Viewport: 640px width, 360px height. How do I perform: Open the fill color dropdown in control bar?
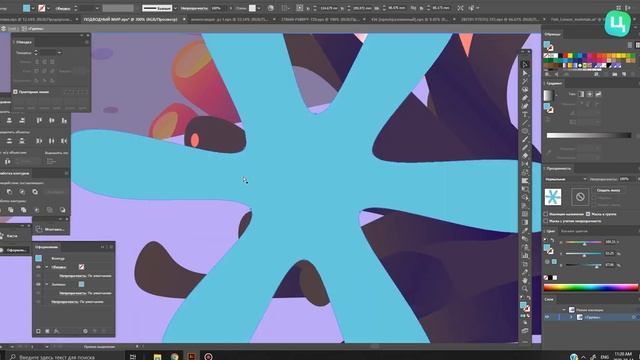click(33, 8)
